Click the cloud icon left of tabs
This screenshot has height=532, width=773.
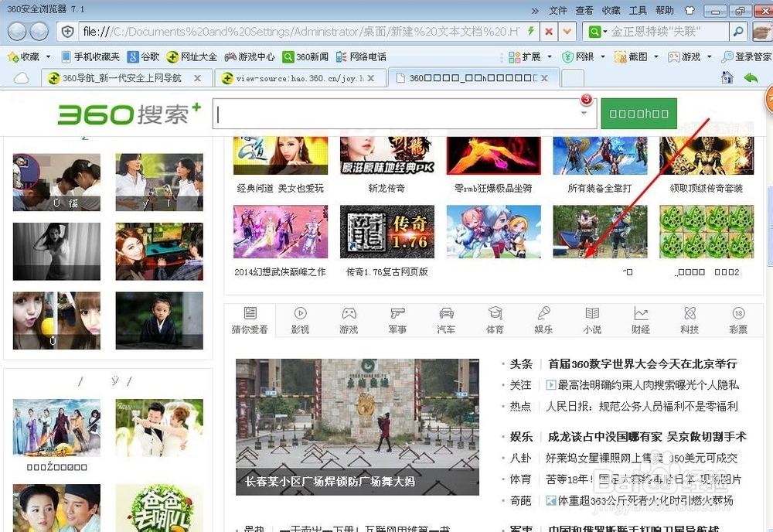click(x=21, y=78)
